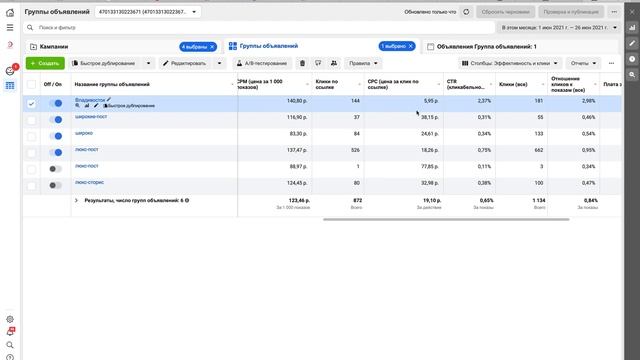Open the settings gear in left sidebar
The width and height of the screenshot is (640, 360).
pos(10,319)
